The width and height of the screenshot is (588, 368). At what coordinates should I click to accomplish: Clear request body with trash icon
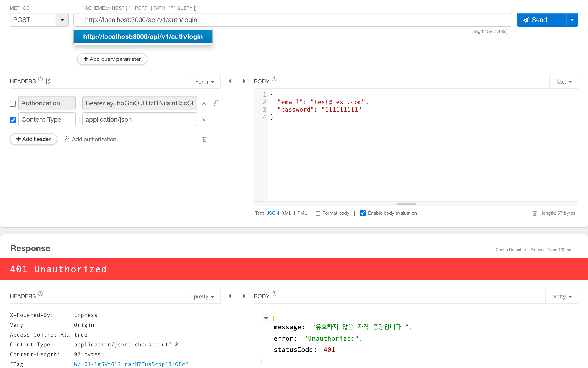click(534, 213)
